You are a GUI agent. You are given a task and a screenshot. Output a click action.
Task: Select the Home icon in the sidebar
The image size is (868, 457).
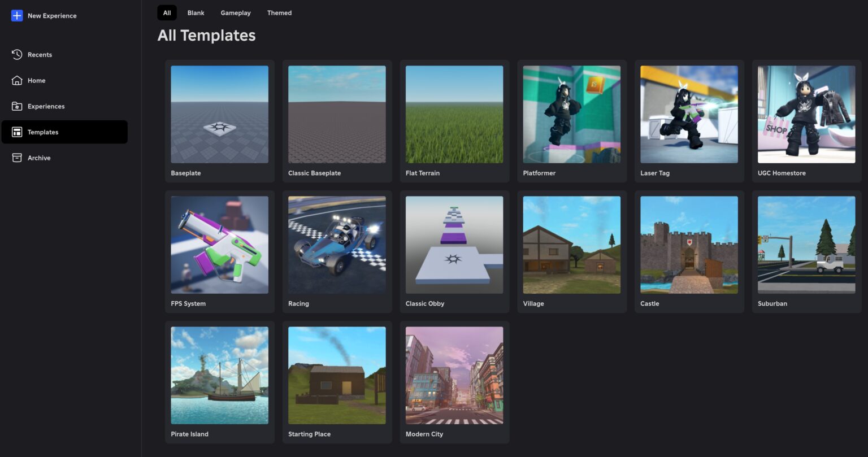17,80
